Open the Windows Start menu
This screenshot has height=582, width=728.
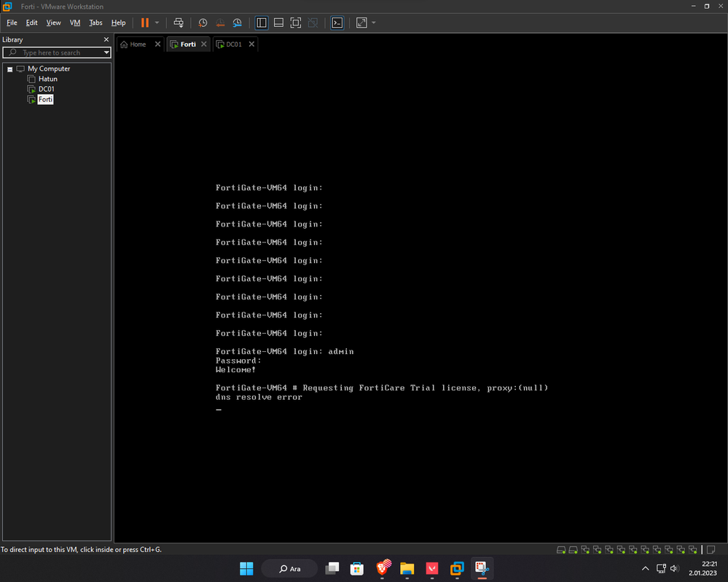click(x=246, y=569)
